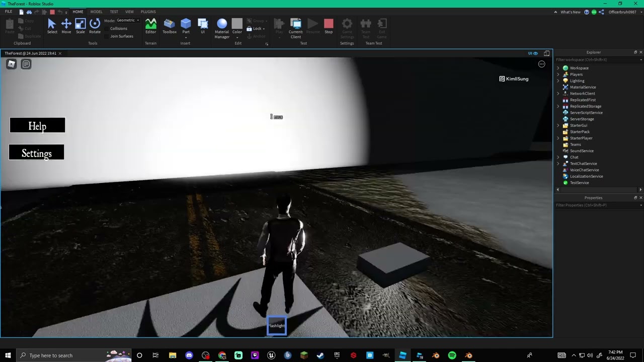
Task: Select ServerStorage in Explorer
Action: tap(582, 119)
